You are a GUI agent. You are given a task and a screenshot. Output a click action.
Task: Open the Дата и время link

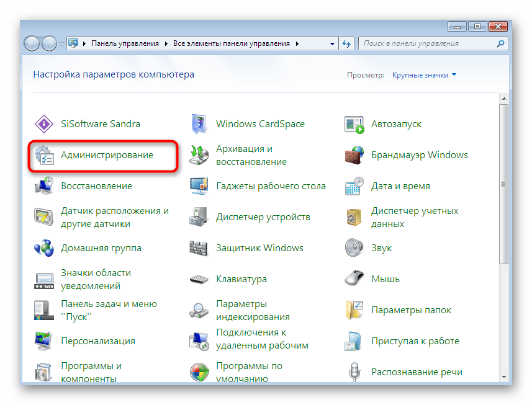click(x=400, y=186)
